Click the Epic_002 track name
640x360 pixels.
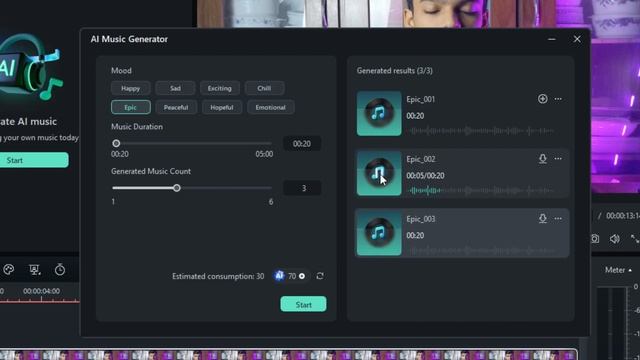click(x=420, y=159)
